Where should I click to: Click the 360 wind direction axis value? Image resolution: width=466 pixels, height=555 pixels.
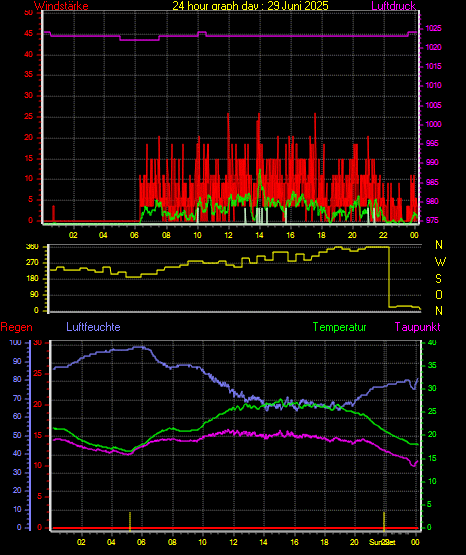click(x=33, y=247)
